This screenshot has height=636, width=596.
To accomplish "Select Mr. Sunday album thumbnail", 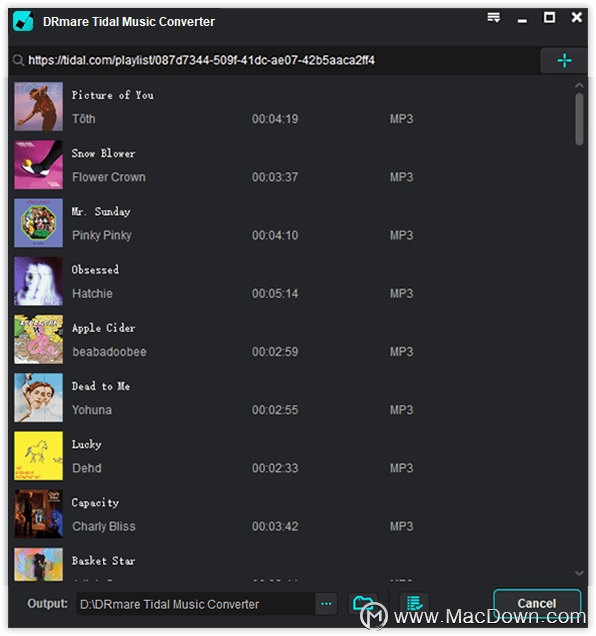I will point(39,223).
